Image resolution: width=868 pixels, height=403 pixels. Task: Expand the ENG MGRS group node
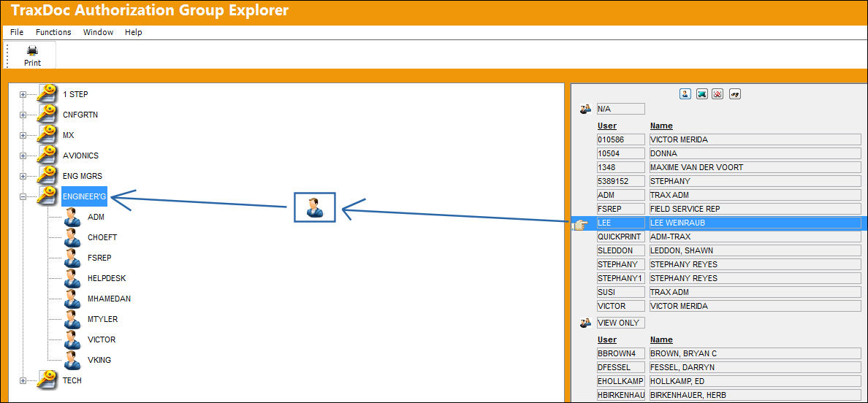coord(23,177)
